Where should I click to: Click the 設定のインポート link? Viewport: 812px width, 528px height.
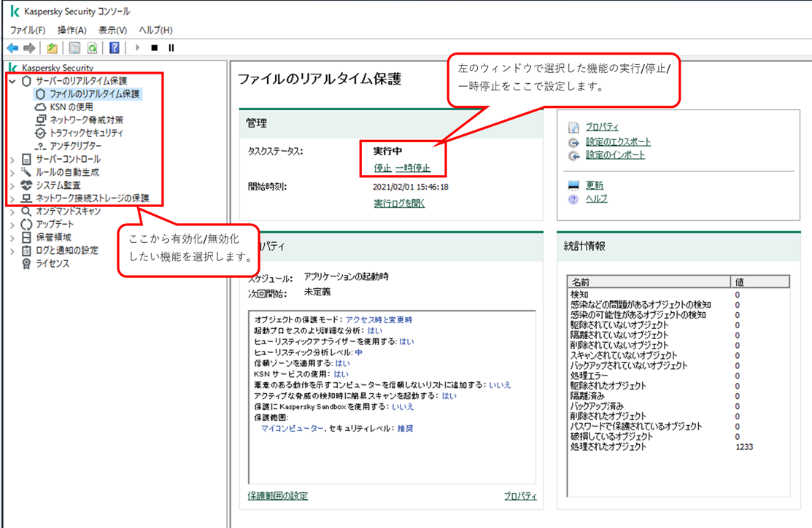coord(615,155)
